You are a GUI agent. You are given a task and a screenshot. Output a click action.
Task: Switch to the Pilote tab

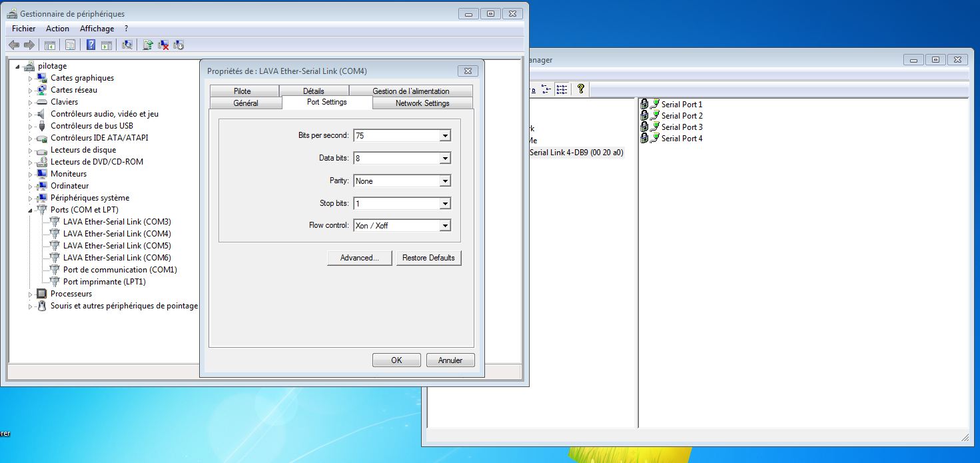pos(243,91)
